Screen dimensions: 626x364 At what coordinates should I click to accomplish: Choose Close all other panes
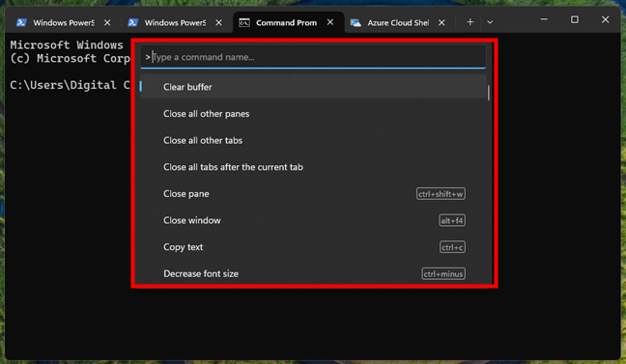[313, 114]
